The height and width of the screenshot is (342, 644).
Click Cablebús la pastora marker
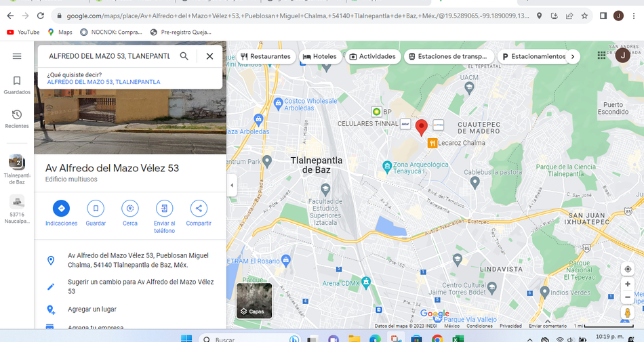pyautogui.click(x=475, y=181)
